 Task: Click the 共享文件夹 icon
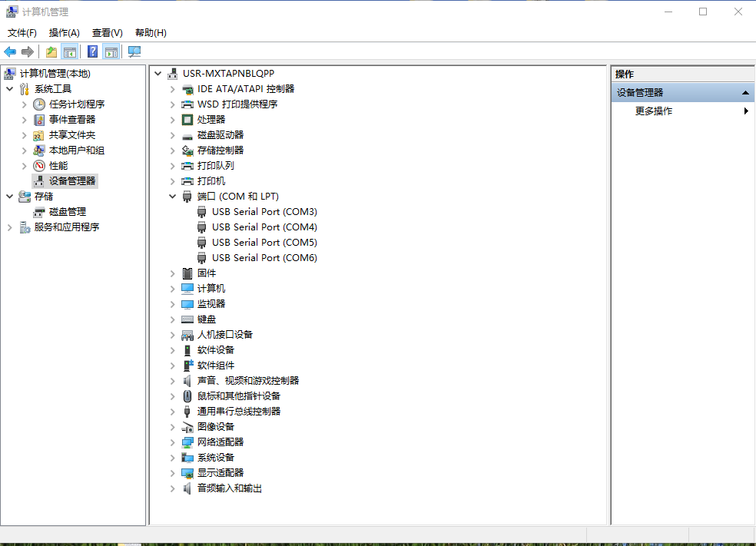[39, 135]
